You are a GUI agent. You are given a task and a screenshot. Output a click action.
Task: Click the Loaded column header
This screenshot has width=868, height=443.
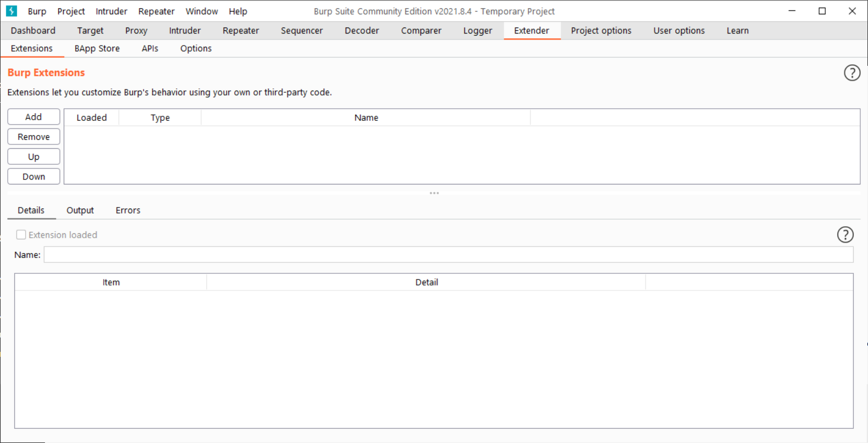tap(92, 117)
